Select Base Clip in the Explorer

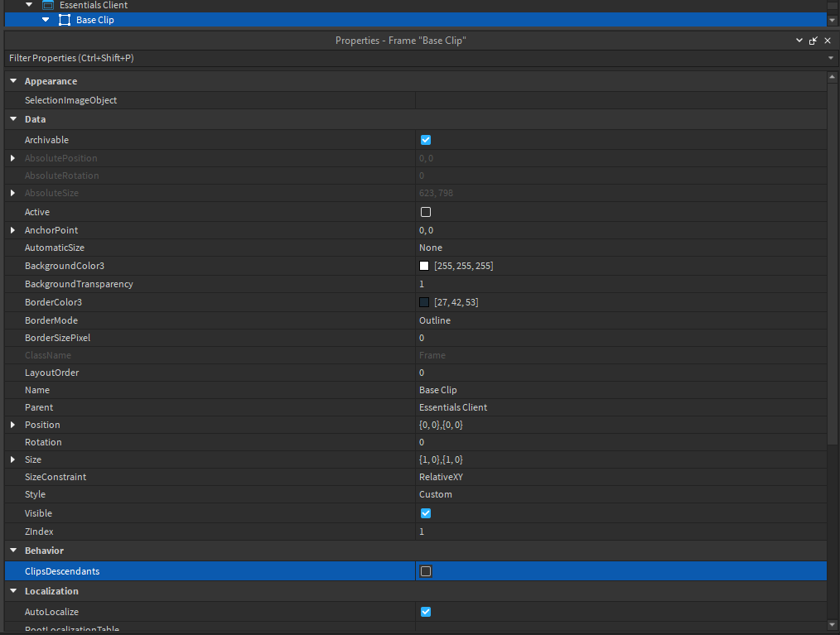coord(94,19)
